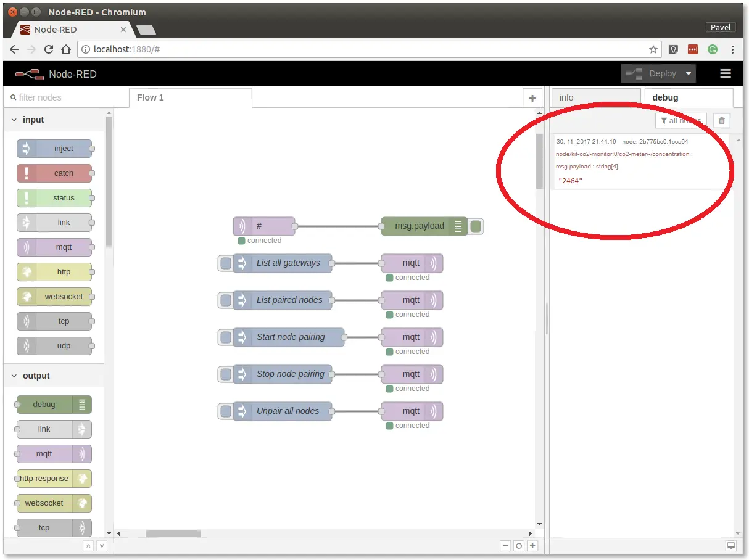The height and width of the screenshot is (560, 749).
Task: Click the Node-RED logo in the header
Action: coord(29,74)
